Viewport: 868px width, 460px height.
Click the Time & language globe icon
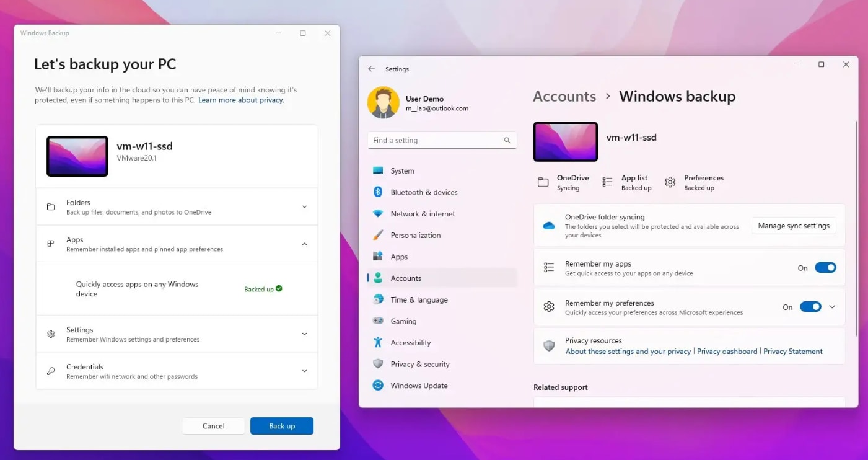pos(378,299)
